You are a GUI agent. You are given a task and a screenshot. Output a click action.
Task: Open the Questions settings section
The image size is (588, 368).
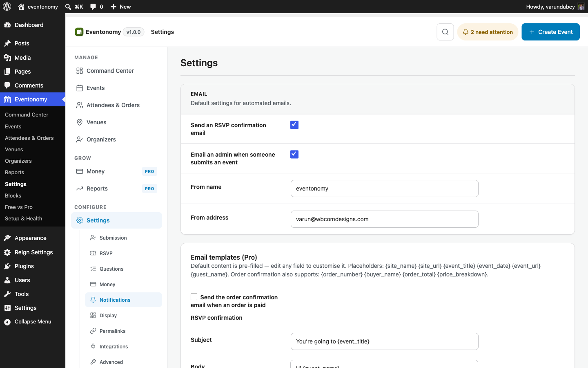[x=123, y=269]
